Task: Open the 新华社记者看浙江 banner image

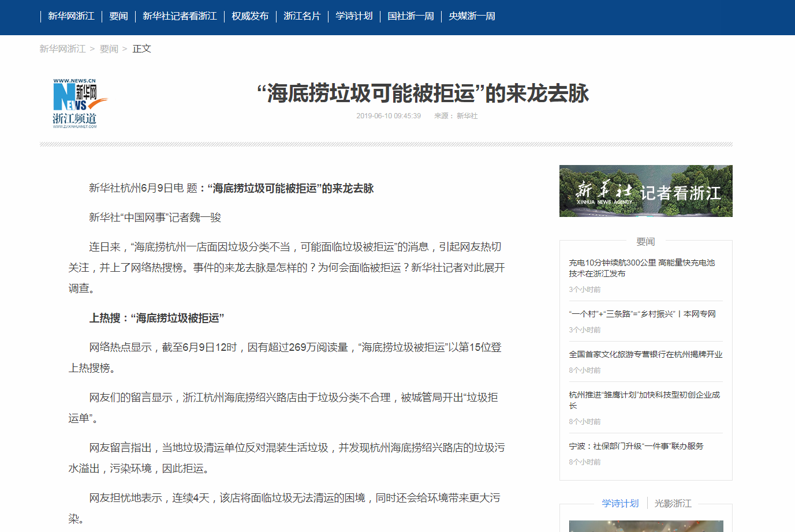Action: click(x=645, y=191)
